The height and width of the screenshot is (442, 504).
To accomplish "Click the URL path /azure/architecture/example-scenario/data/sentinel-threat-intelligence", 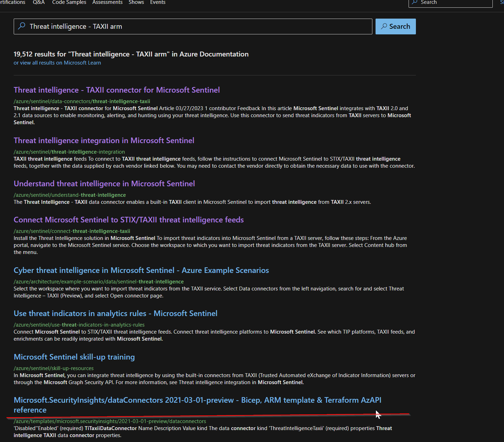I will tap(99, 282).
